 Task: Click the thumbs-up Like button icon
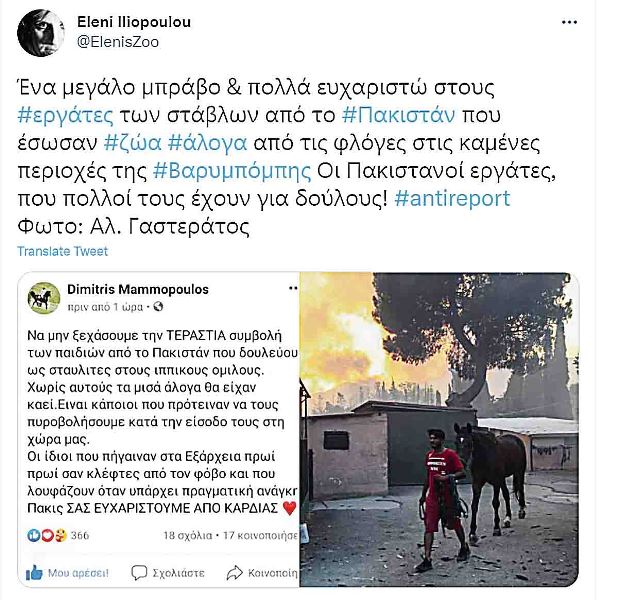coord(34,572)
